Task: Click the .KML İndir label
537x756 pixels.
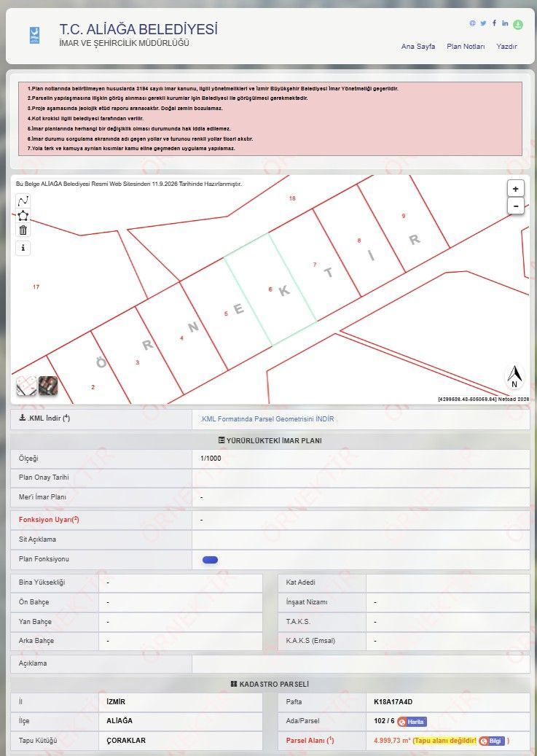Action: [44, 418]
